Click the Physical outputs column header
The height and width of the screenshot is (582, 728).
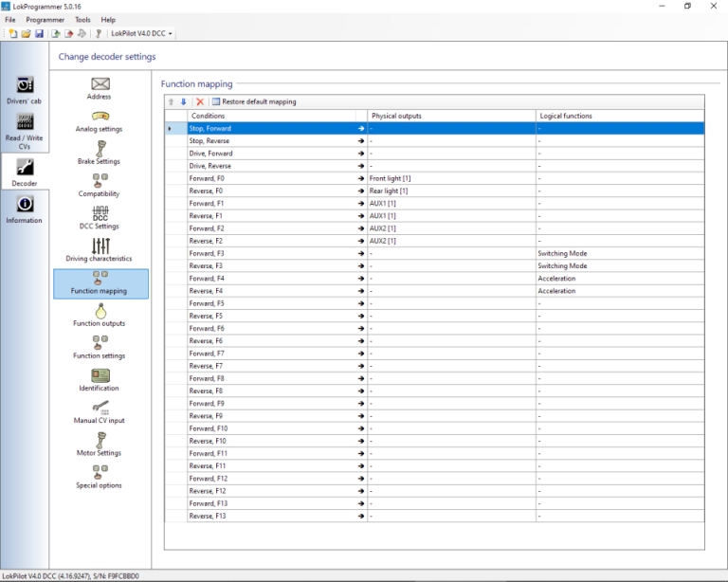[451, 116]
